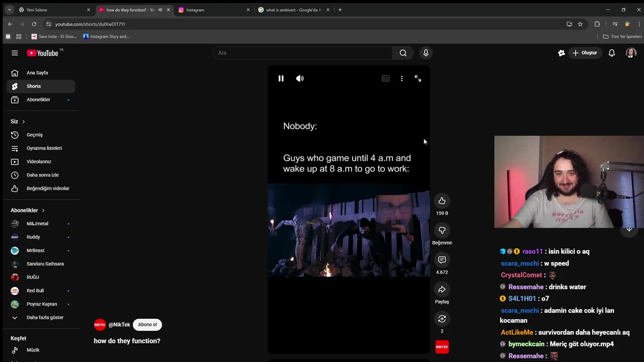Open the RUĞU subscription channel
The height and width of the screenshot is (362, 644).
tap(41, 277)
